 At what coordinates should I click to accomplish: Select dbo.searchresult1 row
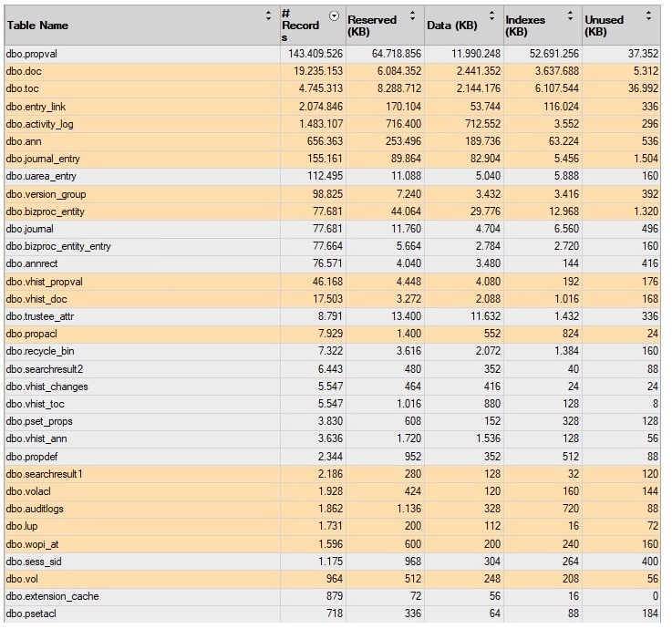click(x=44, y=474)
